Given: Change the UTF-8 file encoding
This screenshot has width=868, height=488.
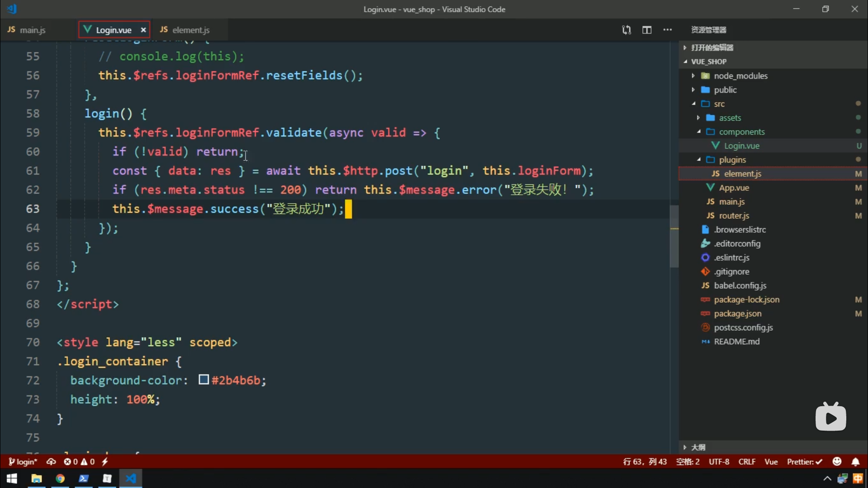Looking at the screenshot, I should coord(719,462).
